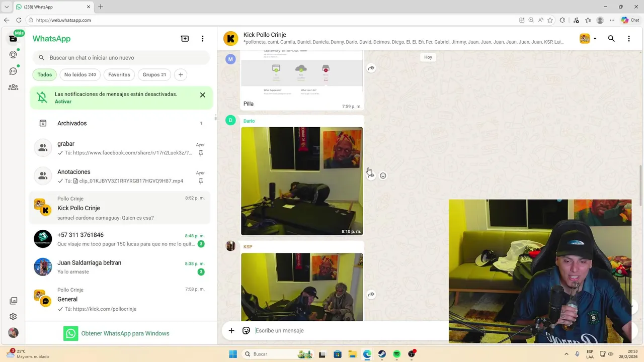Screen dimensions: 644x362
Task: Click Obtener WhatsApp para Windows
Action: [116, 333]
